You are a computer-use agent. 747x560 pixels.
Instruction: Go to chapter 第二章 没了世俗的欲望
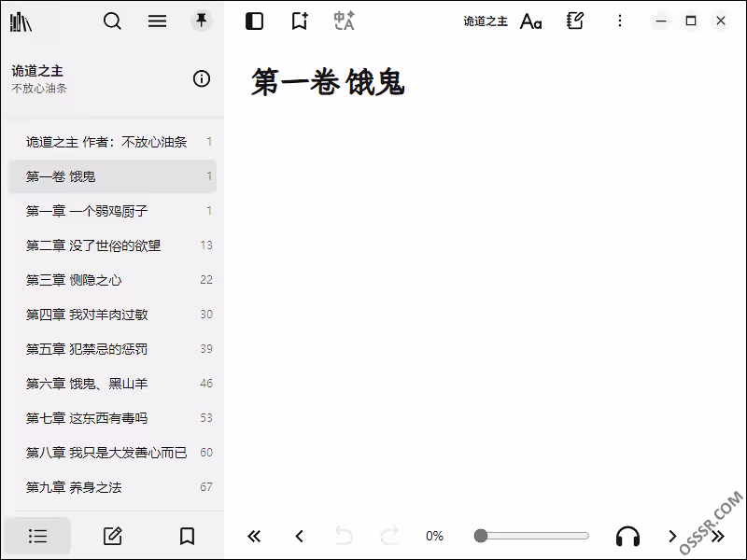pos(112,245)
